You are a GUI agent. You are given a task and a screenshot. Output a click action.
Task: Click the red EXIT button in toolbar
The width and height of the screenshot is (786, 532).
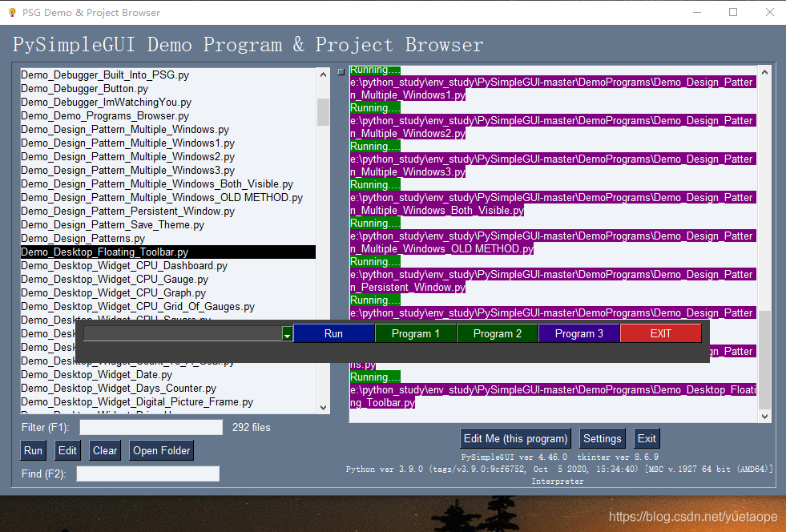click(x=661, y=334)
